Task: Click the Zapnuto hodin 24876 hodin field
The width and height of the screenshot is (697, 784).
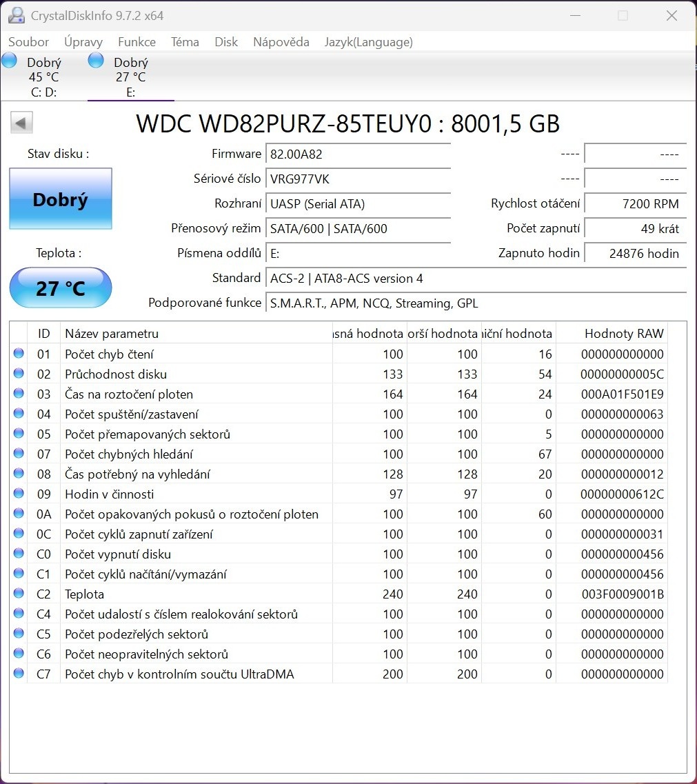Action: point(635,254)
